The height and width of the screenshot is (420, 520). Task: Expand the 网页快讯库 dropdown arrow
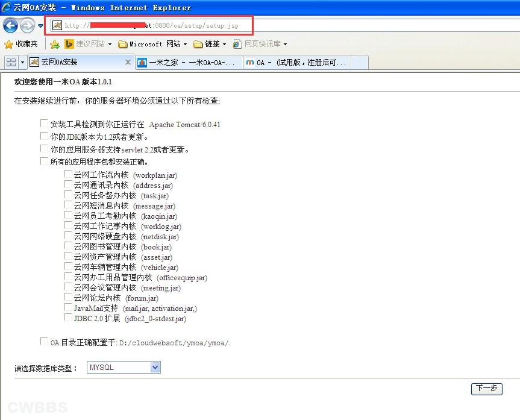285,44
